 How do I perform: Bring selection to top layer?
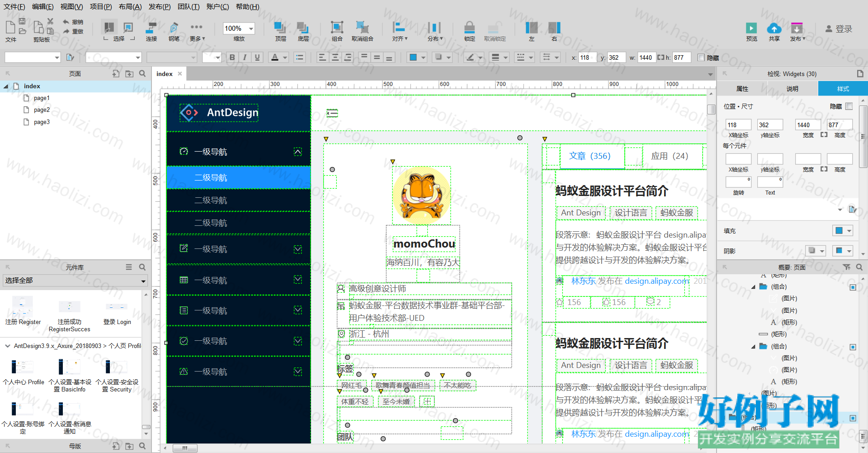(x=280, y=31)
